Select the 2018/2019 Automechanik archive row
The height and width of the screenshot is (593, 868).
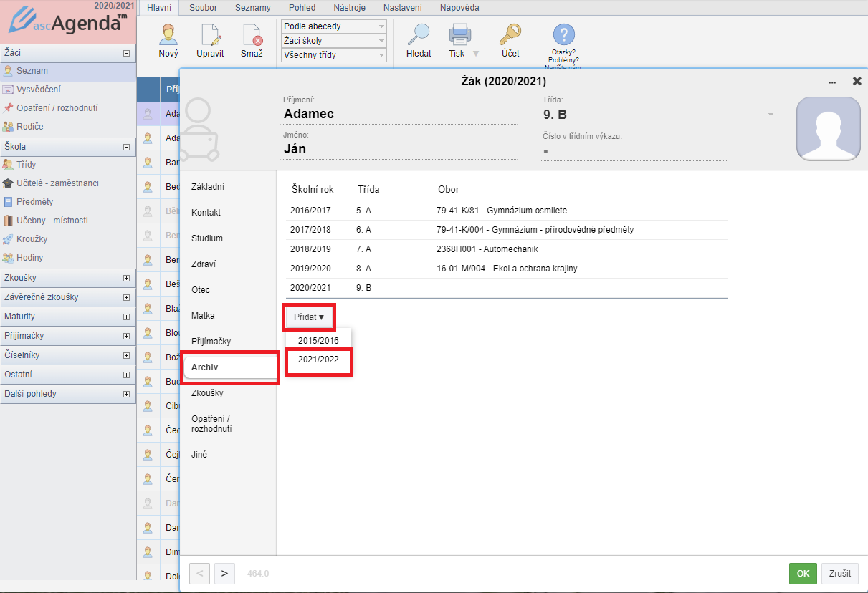coord(506,249)
